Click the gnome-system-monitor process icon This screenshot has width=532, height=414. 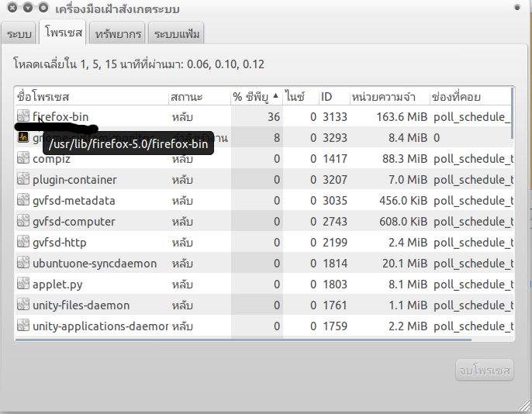23,137
